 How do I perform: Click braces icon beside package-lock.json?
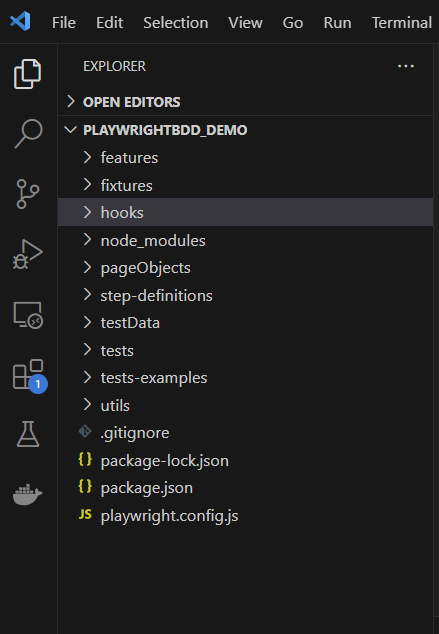tap(85, 459)
